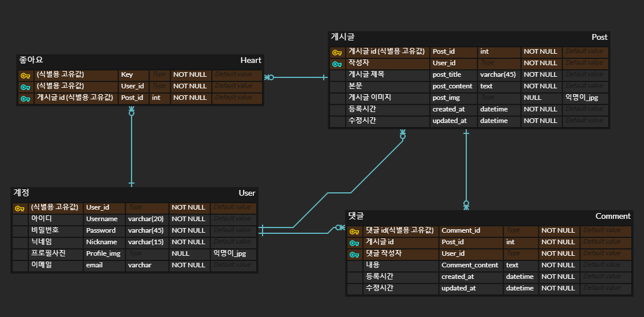Click the cyan key icon beside 게시글 id in Comment
The image size is (644, 317).
[354, 243]
